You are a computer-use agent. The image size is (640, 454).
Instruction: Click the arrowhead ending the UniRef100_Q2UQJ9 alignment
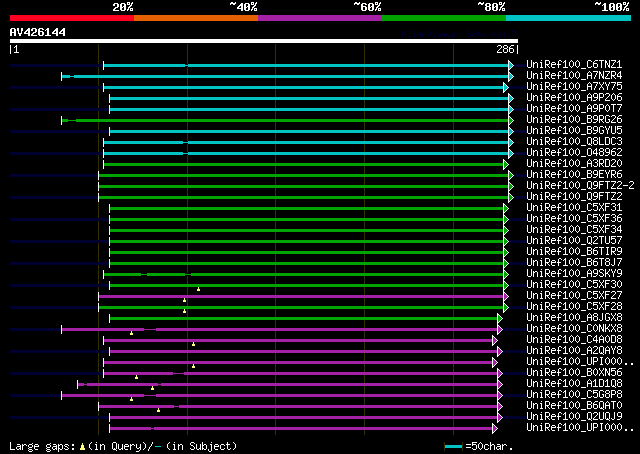click(500, 417)
